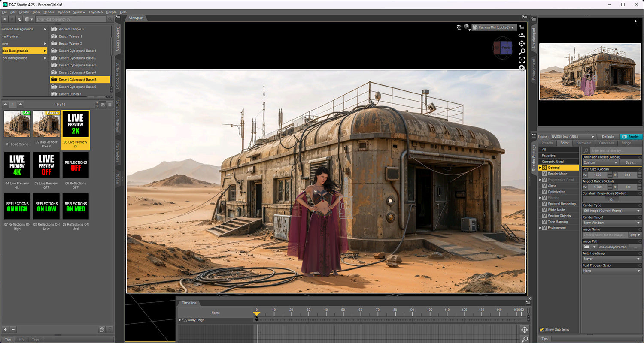Click the Pixel Size width value 1500
The width and height of the screenshot is (644, 343).
click(x=598, y=175)
